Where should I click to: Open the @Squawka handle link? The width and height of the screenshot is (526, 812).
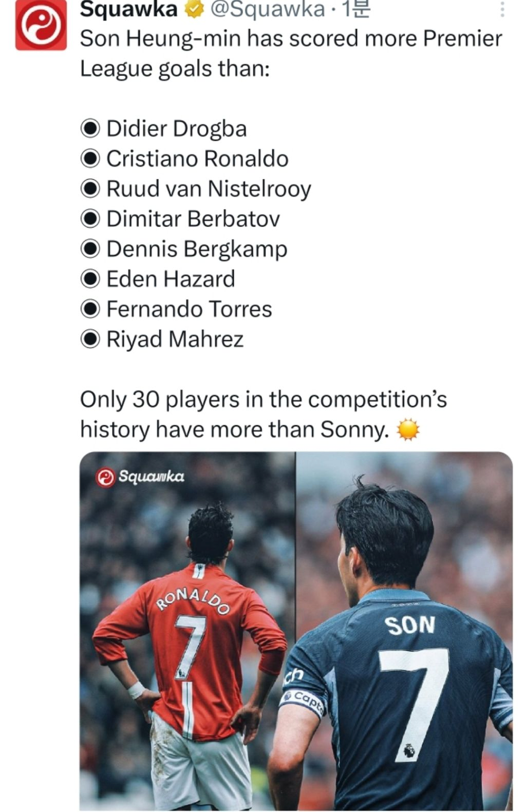[x=268, y=9]
